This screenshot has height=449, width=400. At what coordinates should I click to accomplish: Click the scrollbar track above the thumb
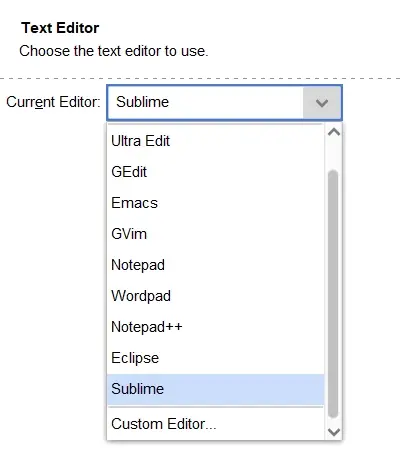pos(333,155)
